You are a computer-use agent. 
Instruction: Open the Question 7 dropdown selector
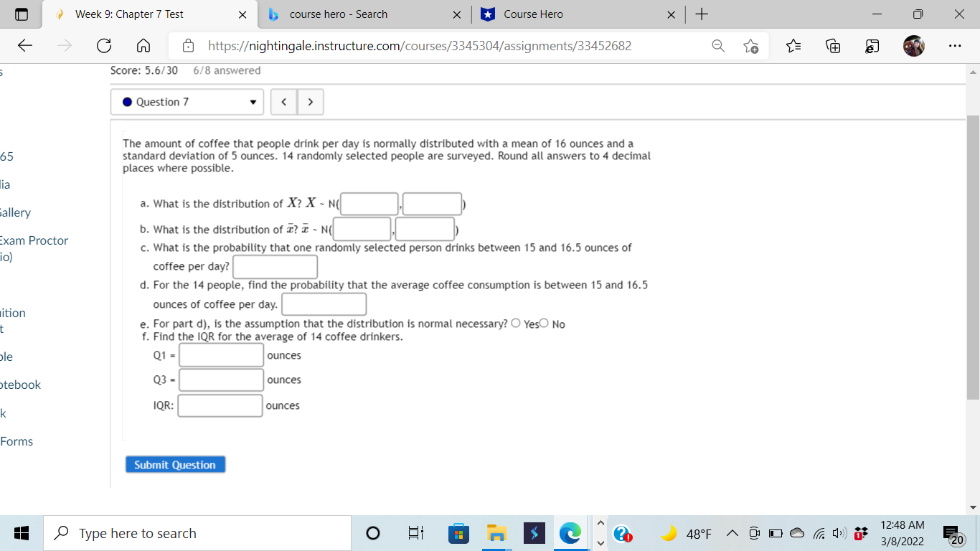pos(187,101)
